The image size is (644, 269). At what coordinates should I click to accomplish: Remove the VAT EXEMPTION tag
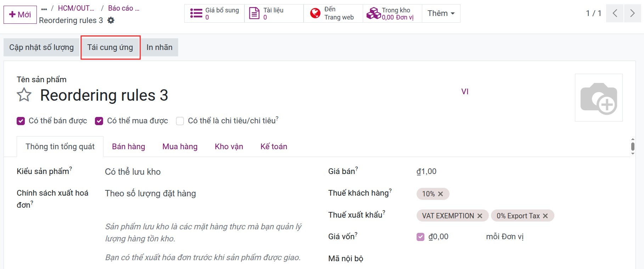(480, 216)
